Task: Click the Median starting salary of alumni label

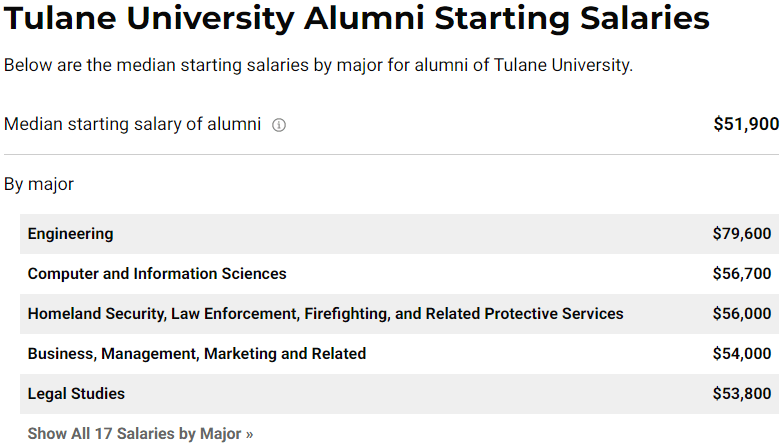Action: click(x=132, y=124)
